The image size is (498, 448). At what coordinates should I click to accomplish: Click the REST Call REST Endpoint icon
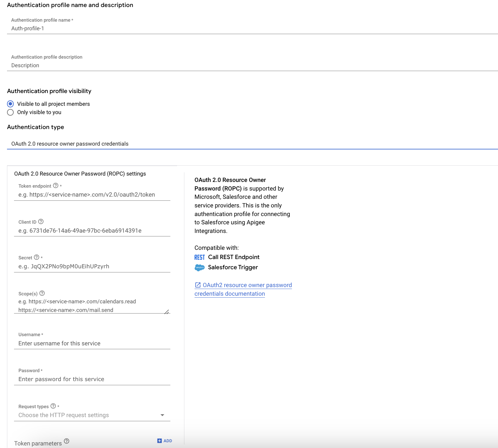pyautogui.click(x=199, y=257)
